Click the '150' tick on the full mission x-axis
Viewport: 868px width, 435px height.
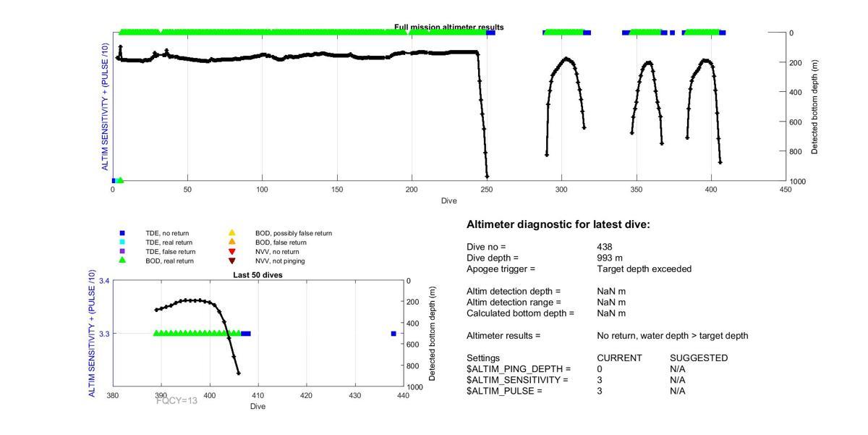pos(337,190)
